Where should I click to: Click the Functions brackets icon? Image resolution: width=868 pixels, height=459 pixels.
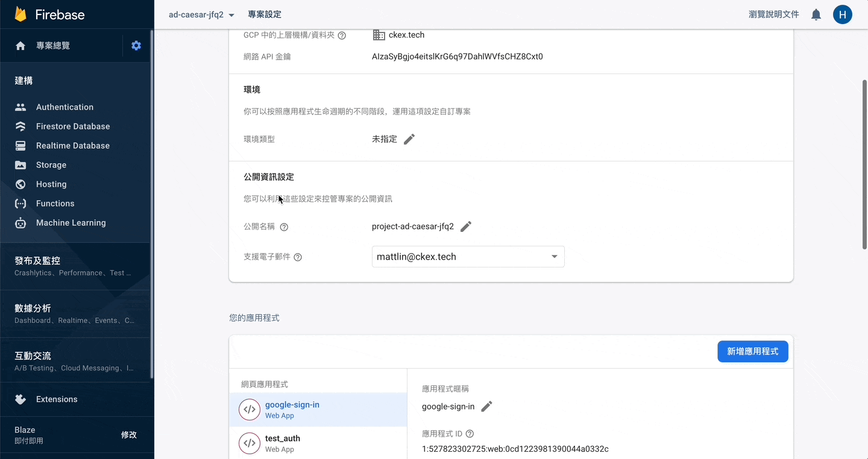[x=20, y=204]
